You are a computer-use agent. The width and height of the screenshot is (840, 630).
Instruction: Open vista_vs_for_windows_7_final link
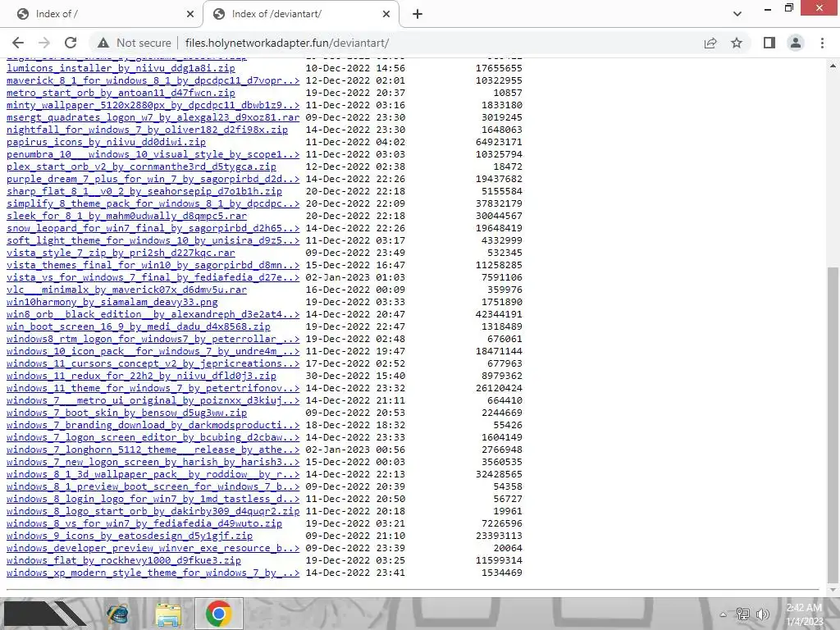pos(153,277)
